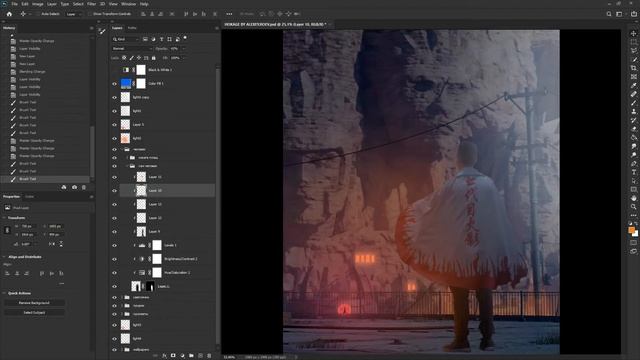Open the Opacity slider dropdown arrow
The width and height of the screenshot is (640, 360).
(183, 49)
